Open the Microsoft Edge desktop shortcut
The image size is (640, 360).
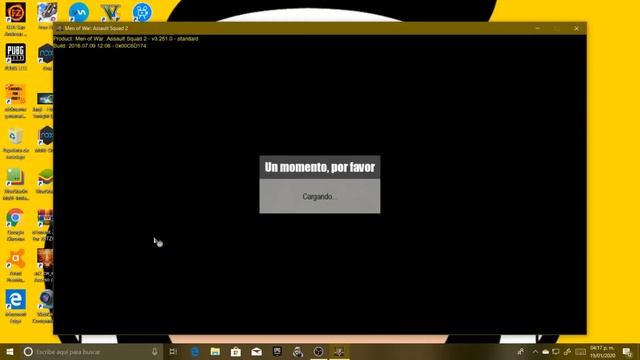16,300
